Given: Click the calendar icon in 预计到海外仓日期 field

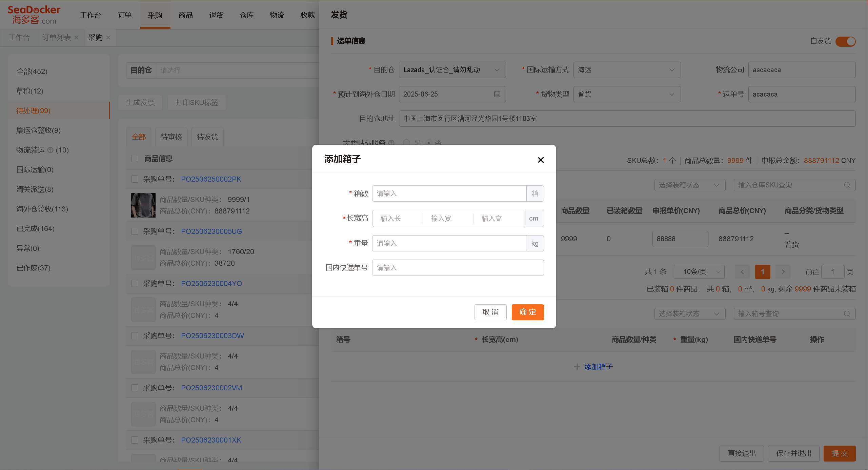Looking at the screenshot, I should pos(497,94).
